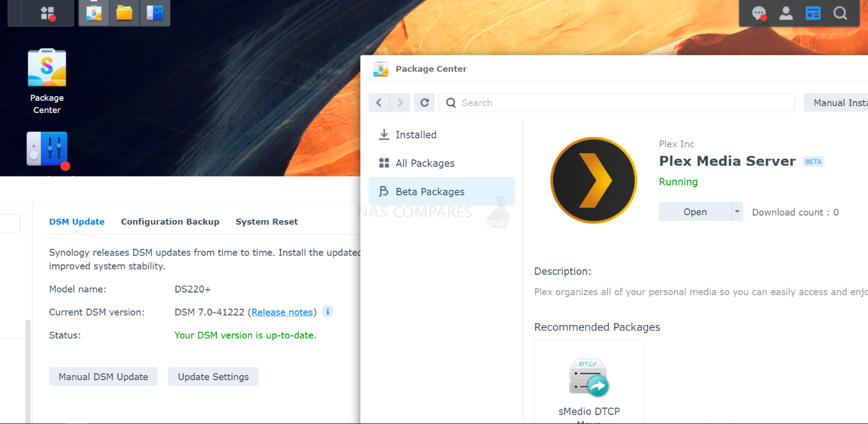Screen dimensions: 868x424
Task: Click the model value 'DS220+'
Action: click(x=193, y=289)
